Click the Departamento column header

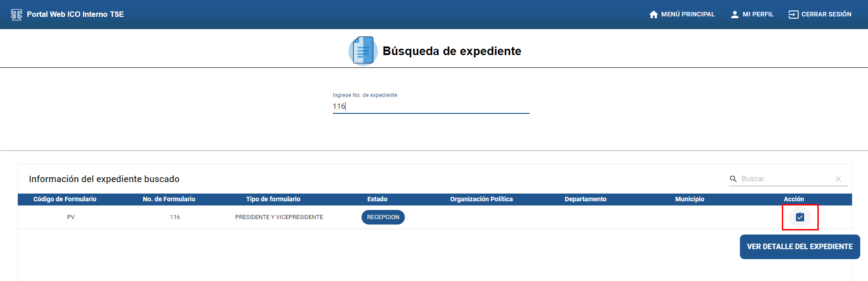click(x=585, y=199)
